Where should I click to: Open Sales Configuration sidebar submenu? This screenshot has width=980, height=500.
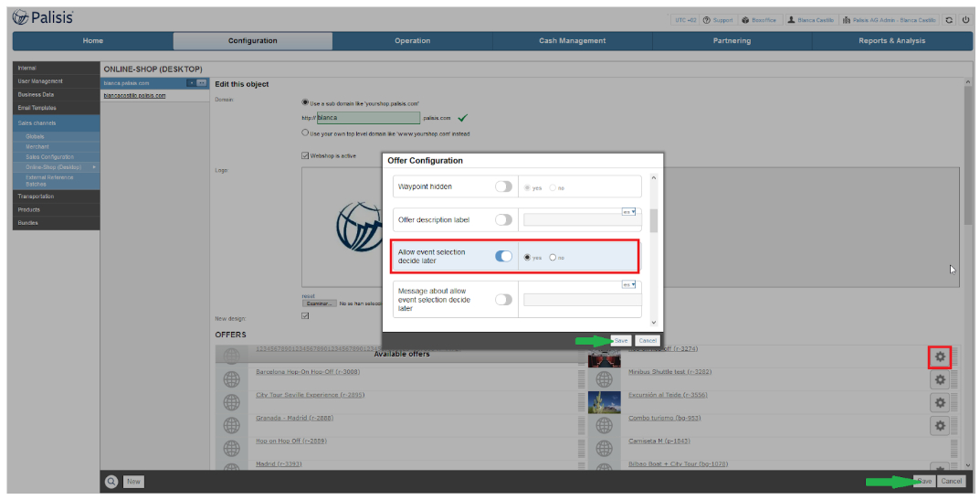point(57,156)
